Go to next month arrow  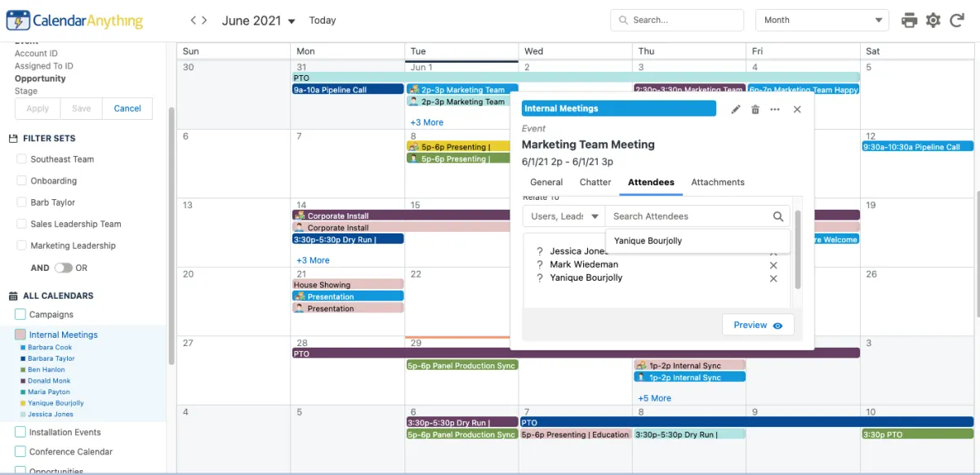pyautogui.click(x=204, y=20)
